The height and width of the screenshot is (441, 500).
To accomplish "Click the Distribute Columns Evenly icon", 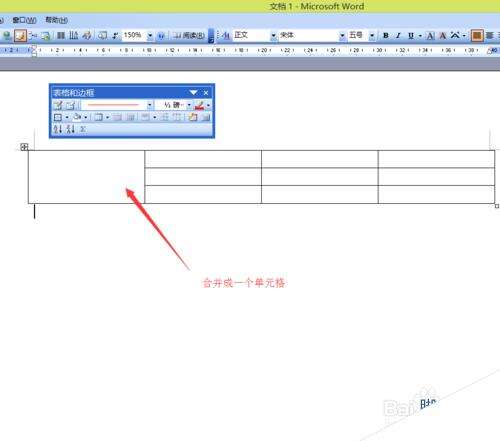I will coord(178,117).
